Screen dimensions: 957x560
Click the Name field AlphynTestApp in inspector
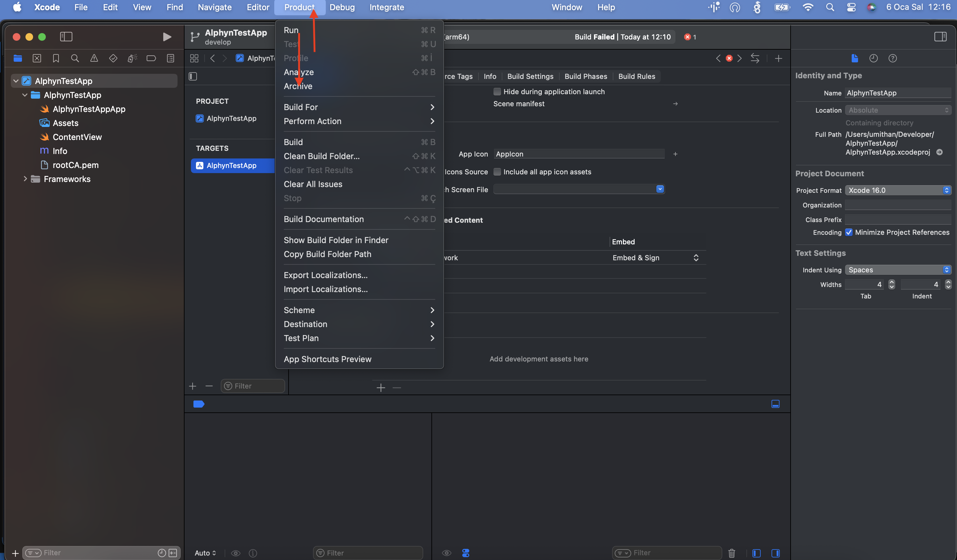(x=898, y=93)
